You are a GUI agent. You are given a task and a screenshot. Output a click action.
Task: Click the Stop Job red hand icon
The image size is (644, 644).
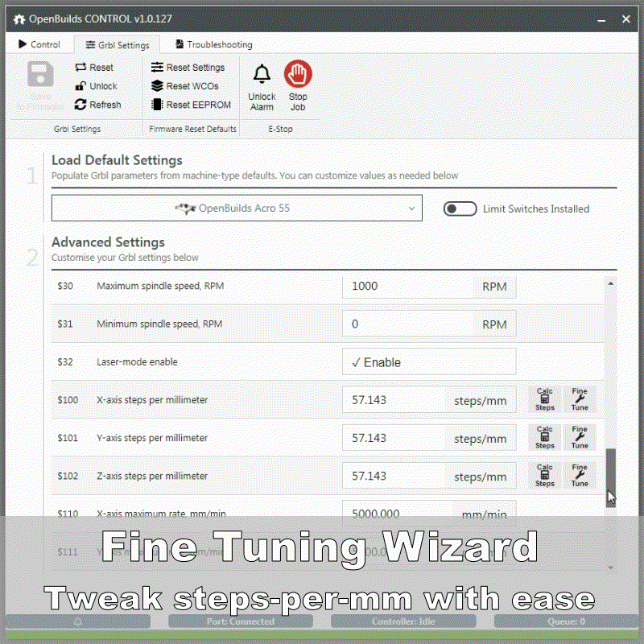pos(298,75)
